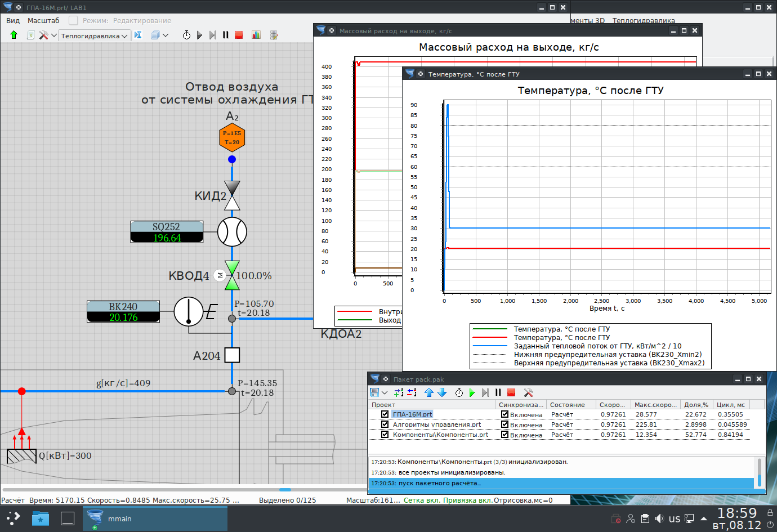Expand the layers dropdown arrow in main toolbar
777x532 pixels.
click(166, 35)
